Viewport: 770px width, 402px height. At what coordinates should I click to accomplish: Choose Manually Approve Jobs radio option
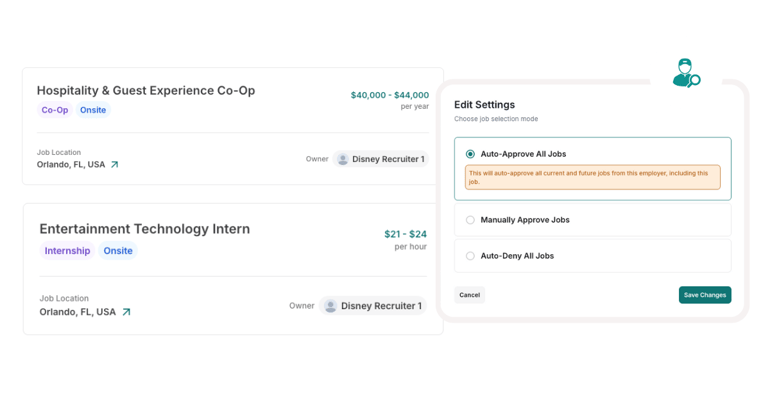click(470, 220)
